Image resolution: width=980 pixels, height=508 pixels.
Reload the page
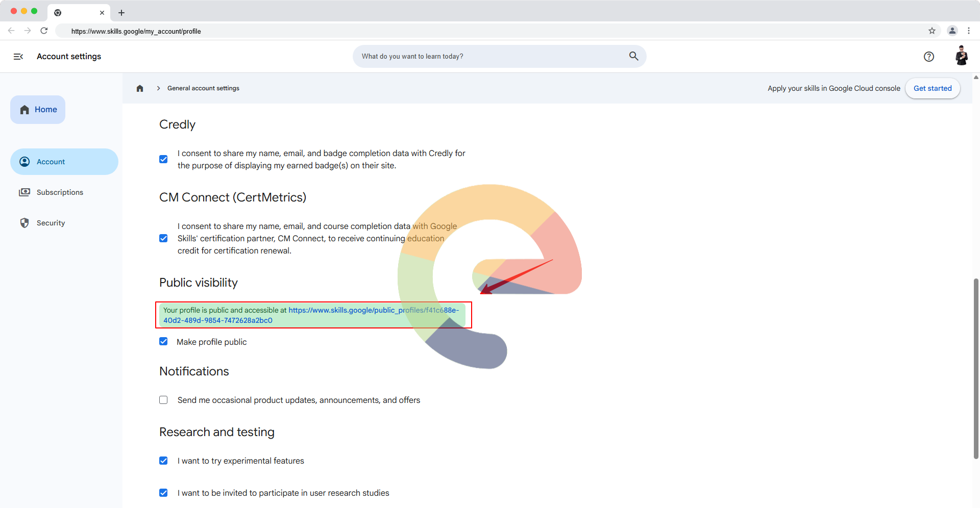tap(44, 31)
